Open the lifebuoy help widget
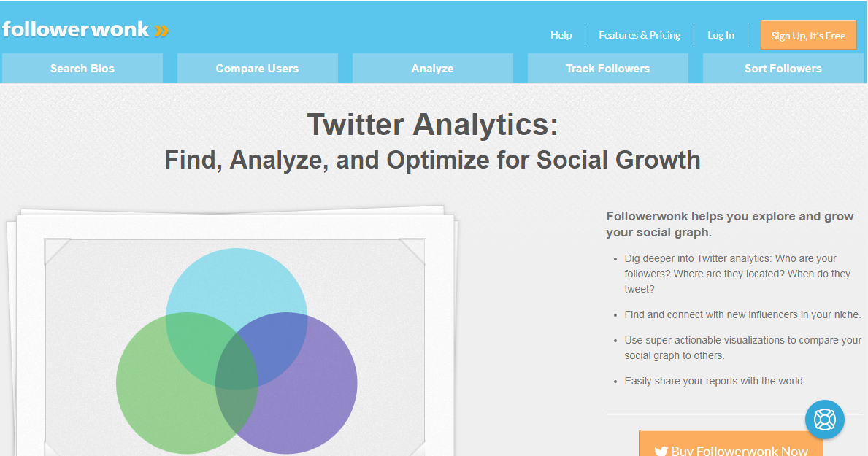Image resolution: width=868 pixels, height=456 pixels. [x=824, y=420]
